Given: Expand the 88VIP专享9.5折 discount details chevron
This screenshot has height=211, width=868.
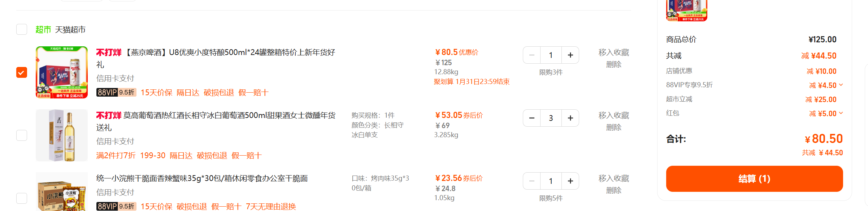Looking at the screenshot, I should tap(841, 85).
